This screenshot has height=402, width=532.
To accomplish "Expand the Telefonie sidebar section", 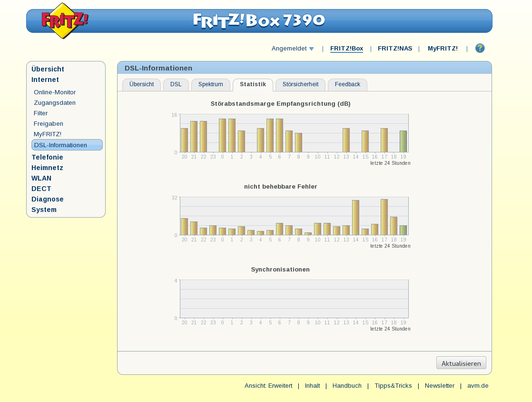I will [x=47, y=157].
